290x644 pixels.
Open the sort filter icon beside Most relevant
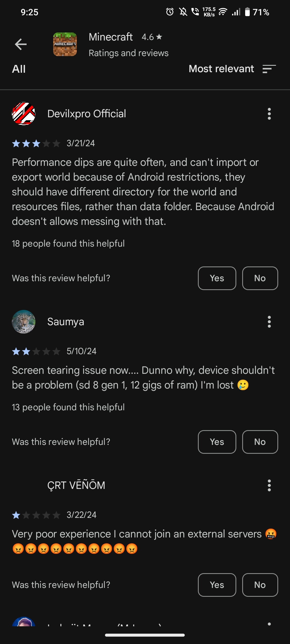click(x=269, y=69)
